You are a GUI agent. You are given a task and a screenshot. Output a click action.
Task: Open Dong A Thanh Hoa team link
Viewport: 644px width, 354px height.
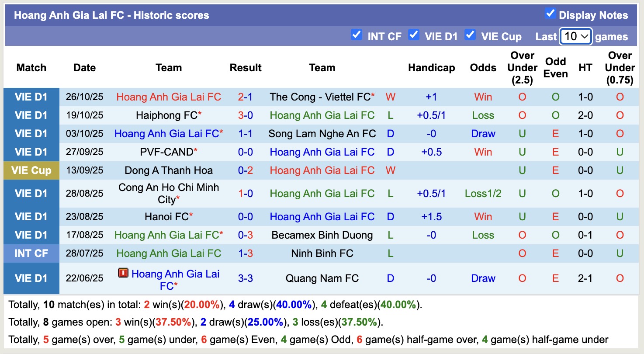(169, 170)
